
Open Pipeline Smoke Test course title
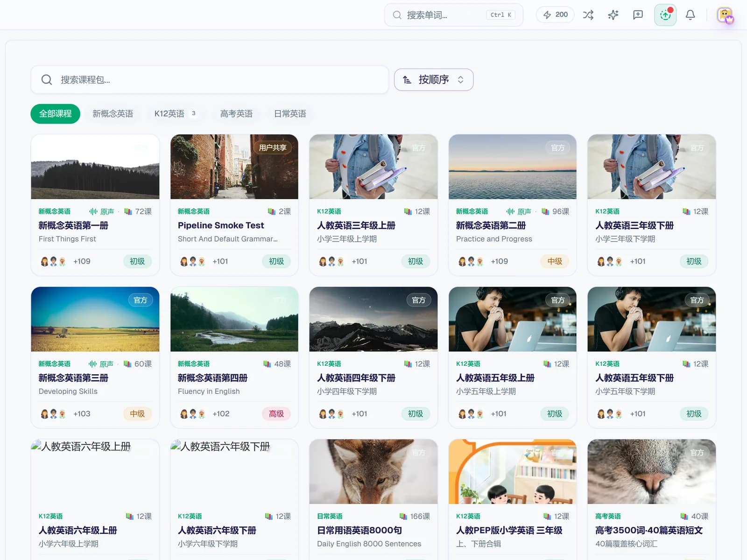(221, 225)
